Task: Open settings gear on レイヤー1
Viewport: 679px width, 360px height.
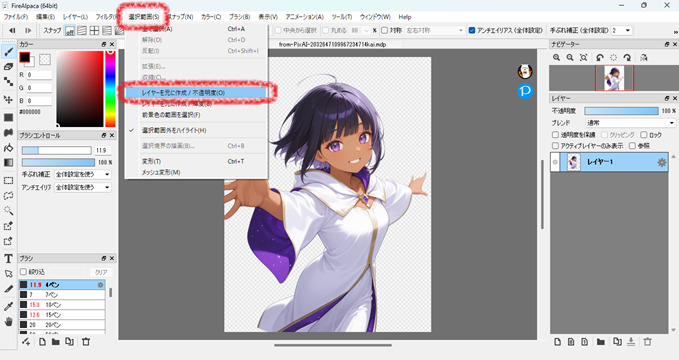Action: click(662, 162)
